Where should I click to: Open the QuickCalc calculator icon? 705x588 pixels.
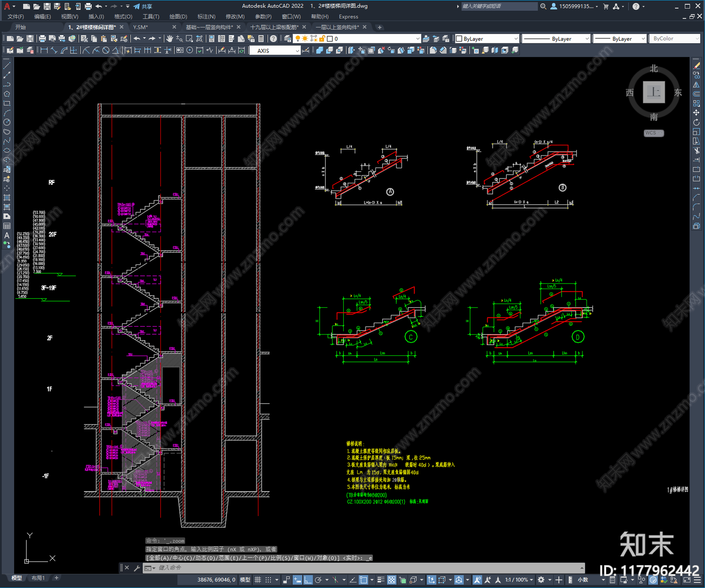pos(261,39)
